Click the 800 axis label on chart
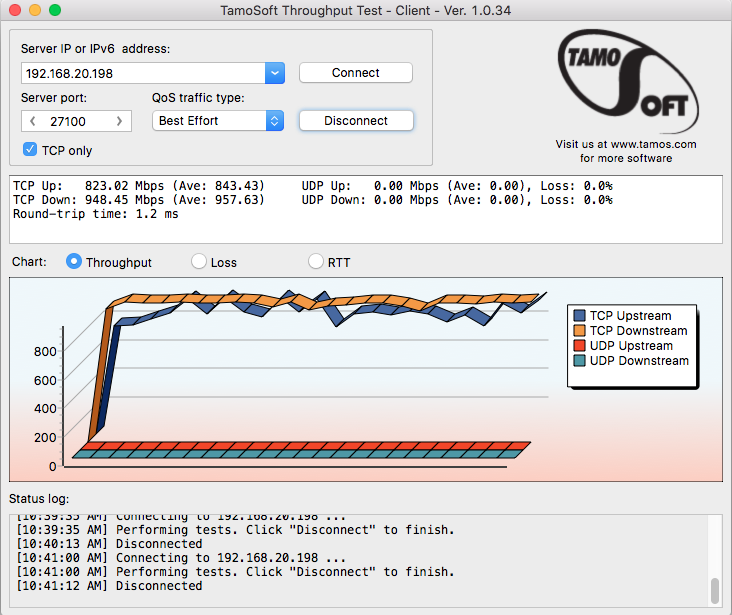This screenshot has width=732, height=615. [x=45, y=351]
